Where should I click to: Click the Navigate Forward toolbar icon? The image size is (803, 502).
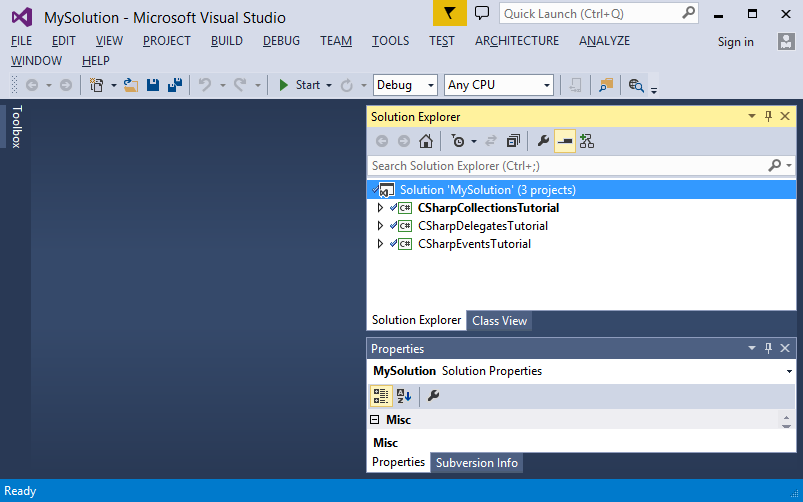pos(66,85)
